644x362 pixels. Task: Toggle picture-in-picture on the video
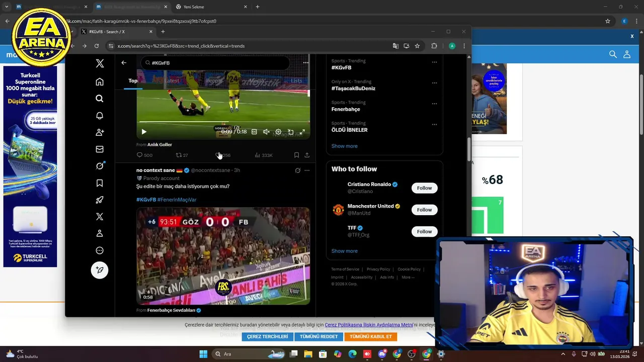(290, 132)
